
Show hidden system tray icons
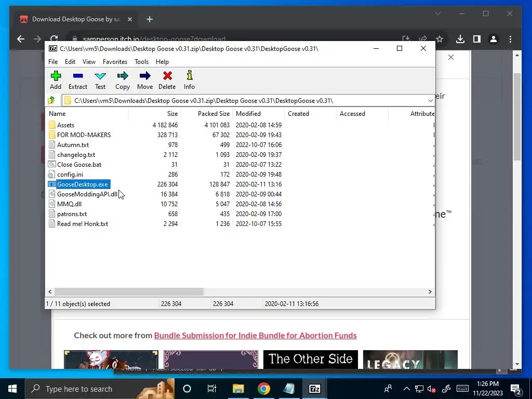tap(407, 389)
